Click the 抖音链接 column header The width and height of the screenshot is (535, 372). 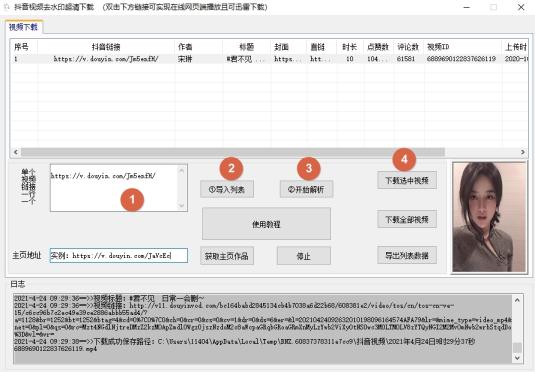click(x=106, y=47)
